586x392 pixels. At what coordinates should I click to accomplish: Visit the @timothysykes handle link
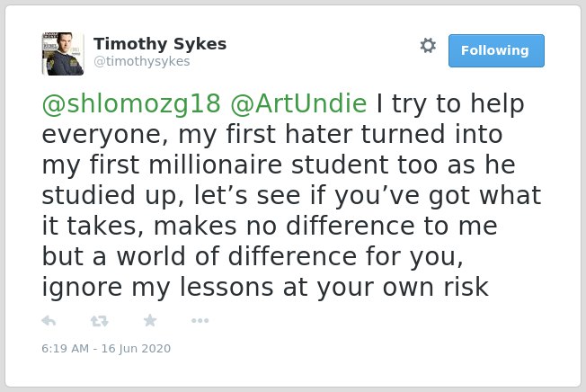[x=142, y=61]
